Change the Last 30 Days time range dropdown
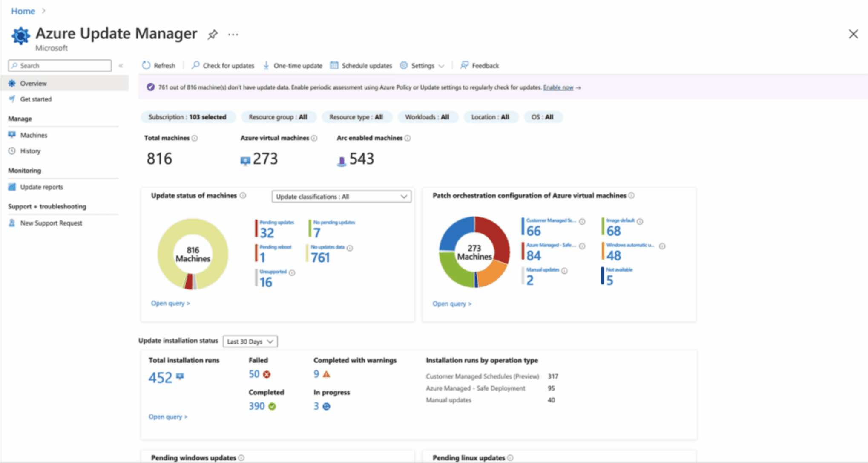This screenshot has width=868, height=463. click(x=250, y=341)
